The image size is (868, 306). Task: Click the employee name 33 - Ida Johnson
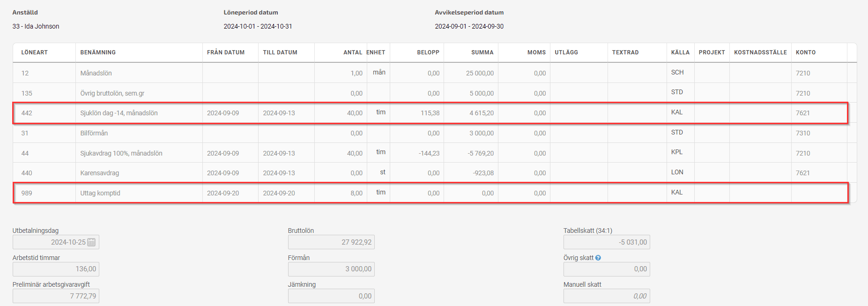[36, 26]
